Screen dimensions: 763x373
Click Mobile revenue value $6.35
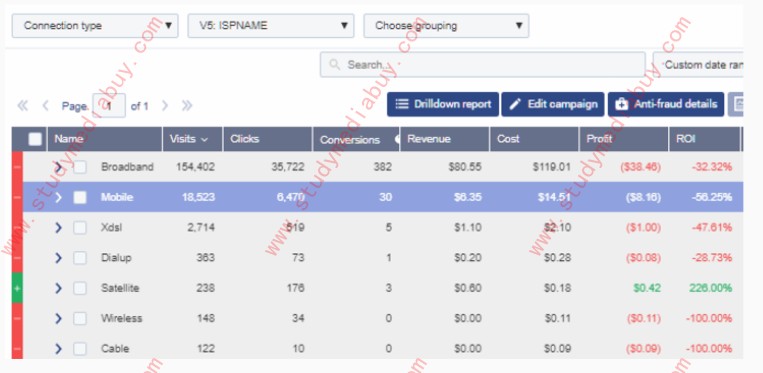(x=468, y=197)
